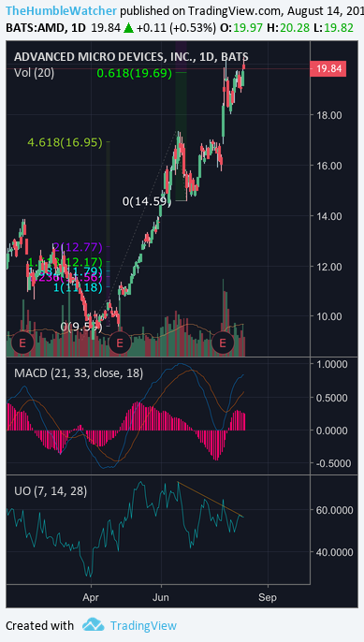Screen dimensions: 364x642
Task: Click the Sep time axis label
Action: (268, 597)
